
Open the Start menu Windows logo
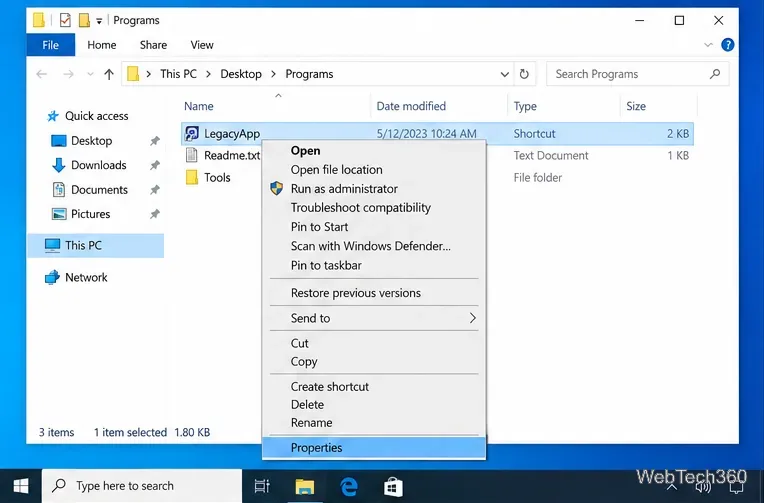pos(21,486)
